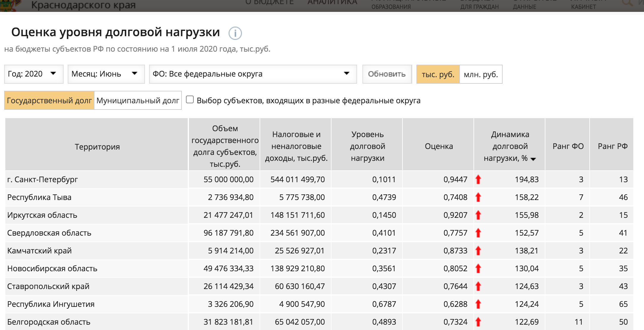Enable checkbox for subjects from different federal districts
Image resolution: width=644 pixels, height=330 pixels.
click(x=190, y=100)
